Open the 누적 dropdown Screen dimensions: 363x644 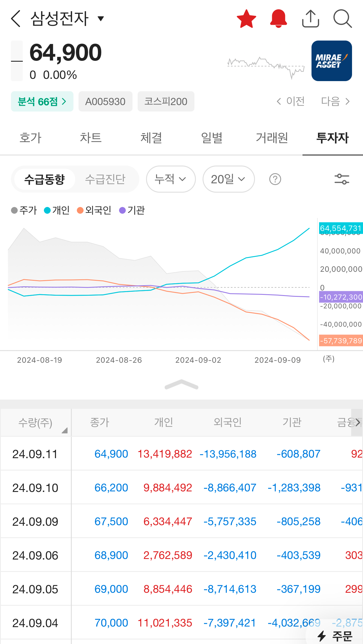click(x=171, y=179)
